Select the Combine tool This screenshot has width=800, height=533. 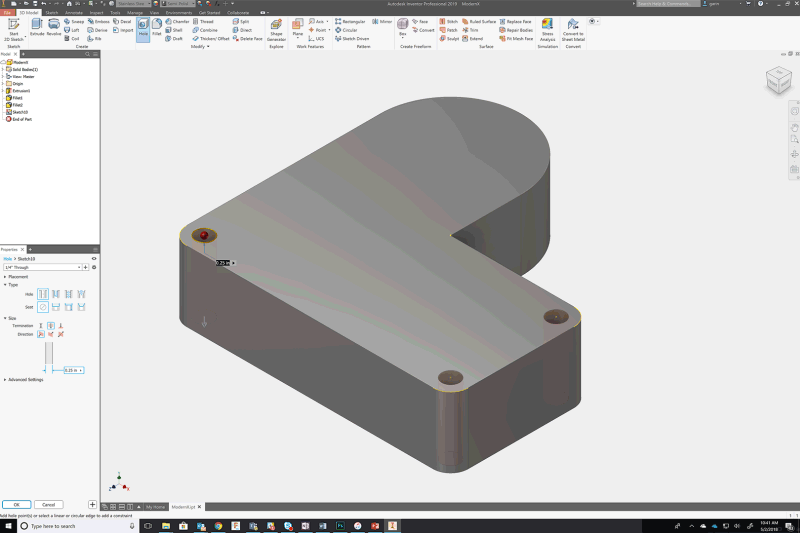coord(205,30)
